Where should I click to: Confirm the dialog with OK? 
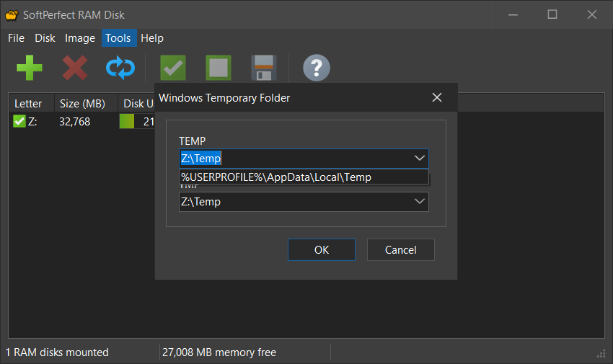(322, 249)
